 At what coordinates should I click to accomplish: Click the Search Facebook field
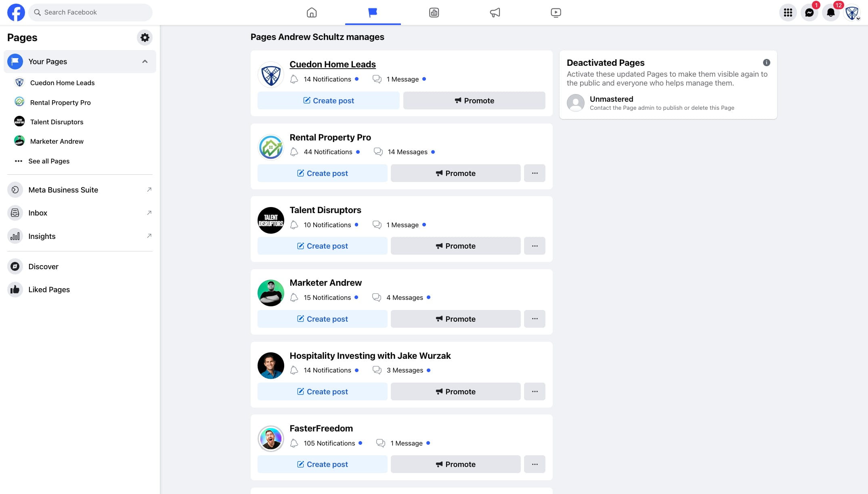pyautogui.click(x=90, y=13)
